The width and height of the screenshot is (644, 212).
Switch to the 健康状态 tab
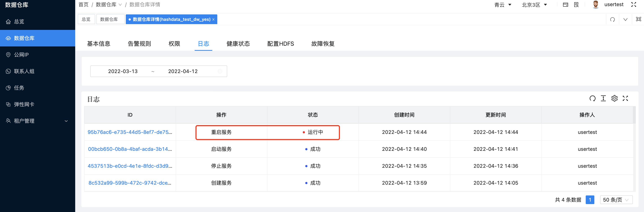pos(238,44)
